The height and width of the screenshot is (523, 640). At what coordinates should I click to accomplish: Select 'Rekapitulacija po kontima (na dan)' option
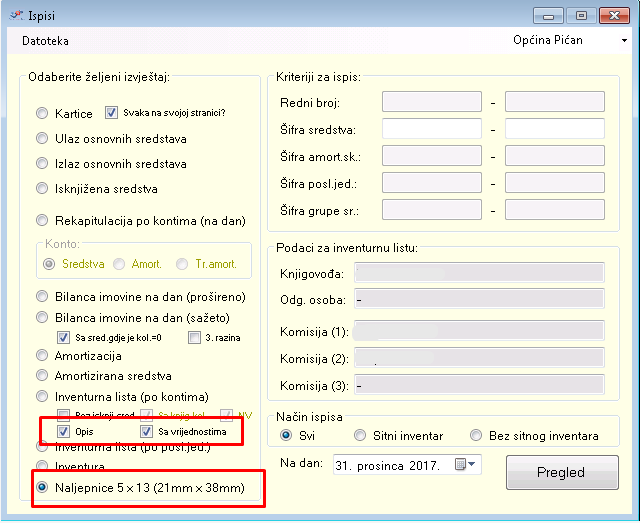pos(43,221)
